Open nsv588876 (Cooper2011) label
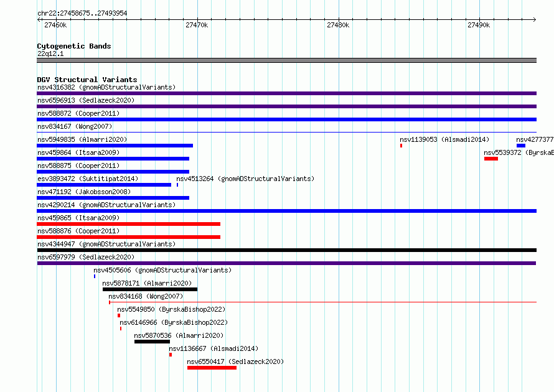 [x=78, y=231]
